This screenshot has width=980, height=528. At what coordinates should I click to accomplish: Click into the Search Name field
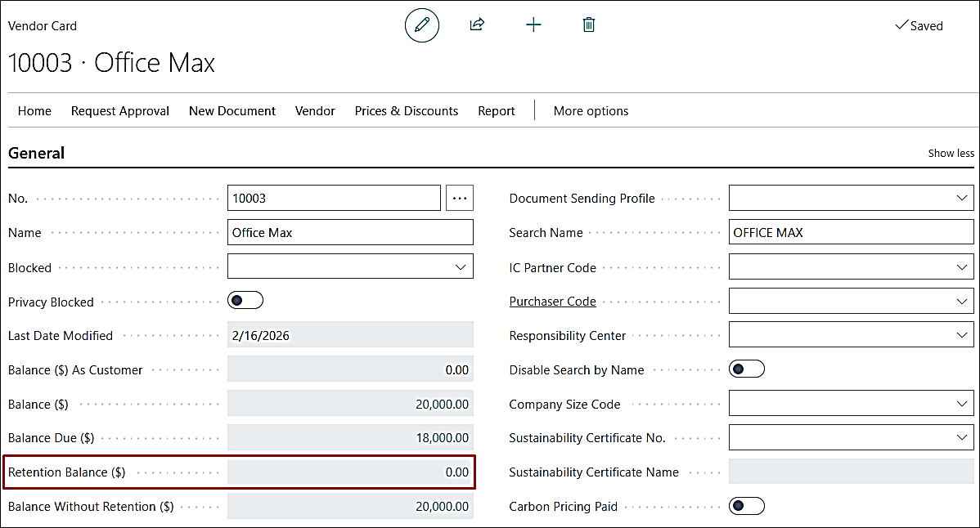tap(851, 233)
